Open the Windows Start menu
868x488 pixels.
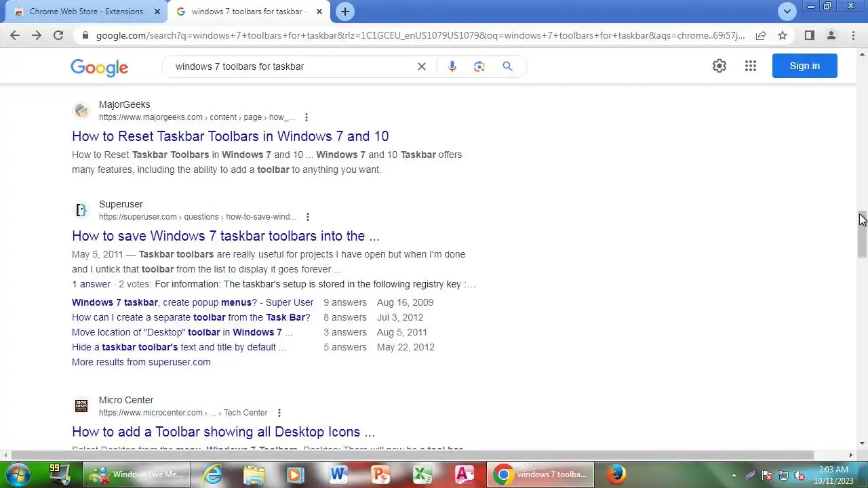click(17, 474)
